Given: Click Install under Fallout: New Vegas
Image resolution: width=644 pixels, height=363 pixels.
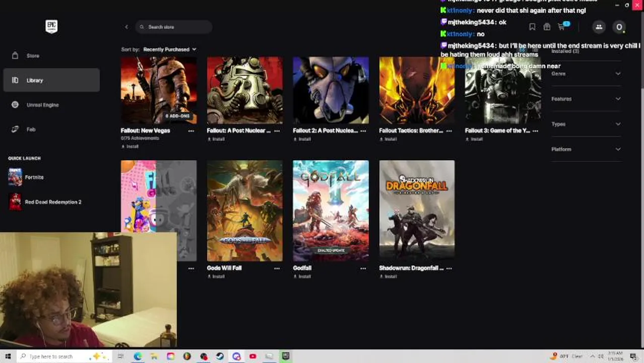Looking at the screenshot, I should point(130,147).
